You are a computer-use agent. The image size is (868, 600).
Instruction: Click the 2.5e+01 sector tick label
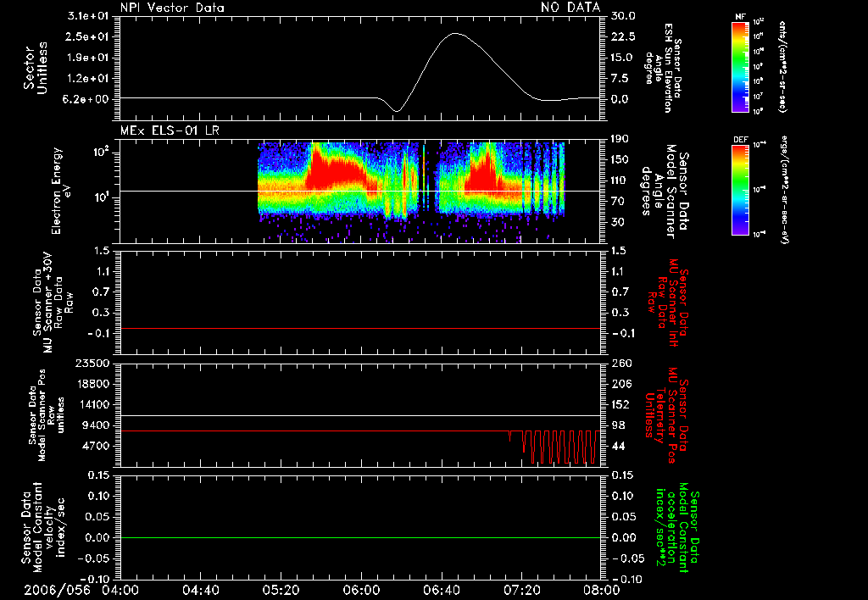coord(88,36)
